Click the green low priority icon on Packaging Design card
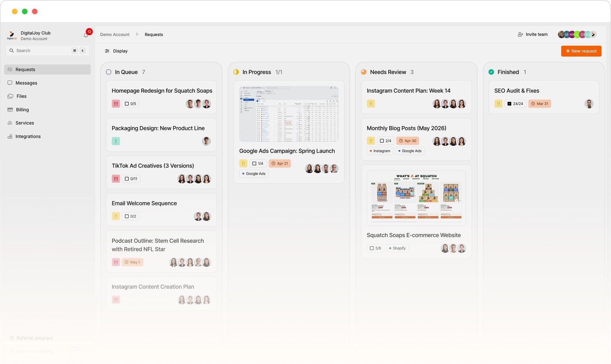The width and height of the screenshot is (611, 364). pos(116,141)
